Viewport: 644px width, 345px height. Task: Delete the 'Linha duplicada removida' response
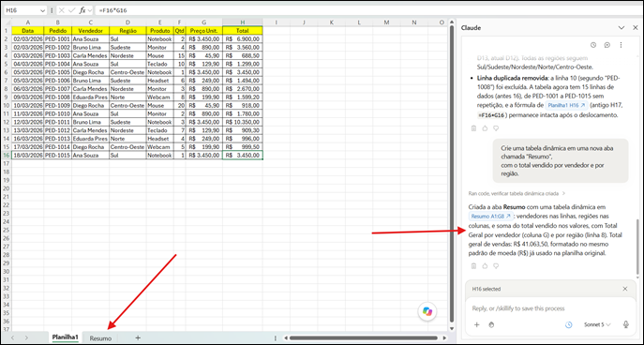[x=473, y=128]
